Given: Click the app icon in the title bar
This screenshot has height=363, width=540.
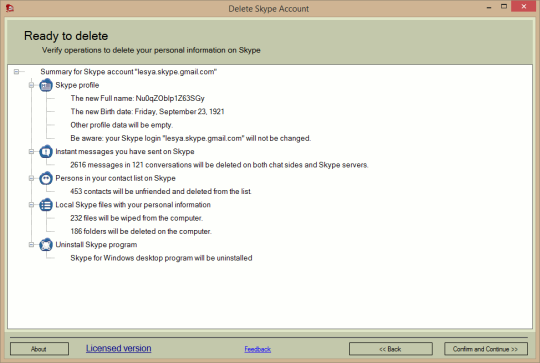Looking at the screenshot, I should [x=10, y=8].
